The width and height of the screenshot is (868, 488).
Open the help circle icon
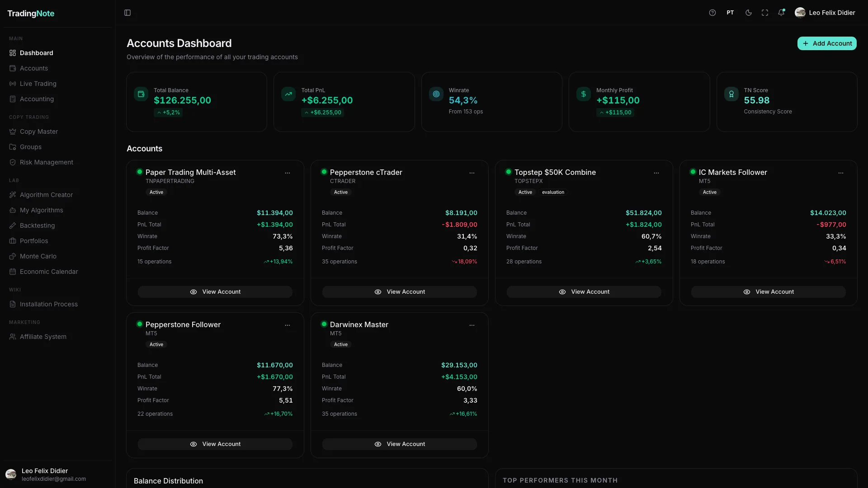[x=712, y=13]
